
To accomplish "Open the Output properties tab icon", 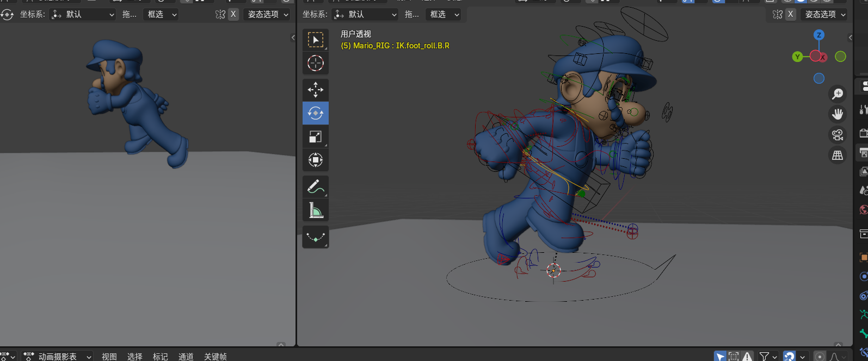I will click(x=864, y=153).
